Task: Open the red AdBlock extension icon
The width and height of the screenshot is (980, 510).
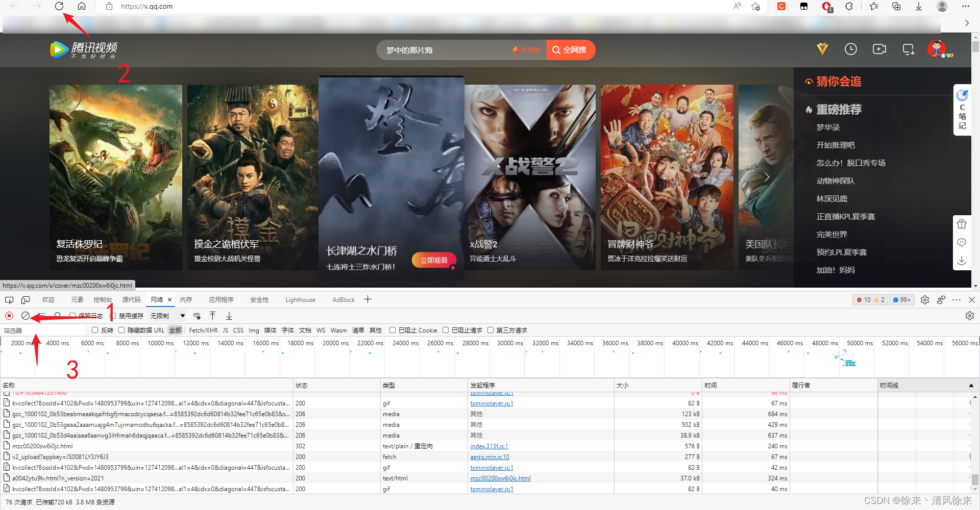Action: [827, 7]
